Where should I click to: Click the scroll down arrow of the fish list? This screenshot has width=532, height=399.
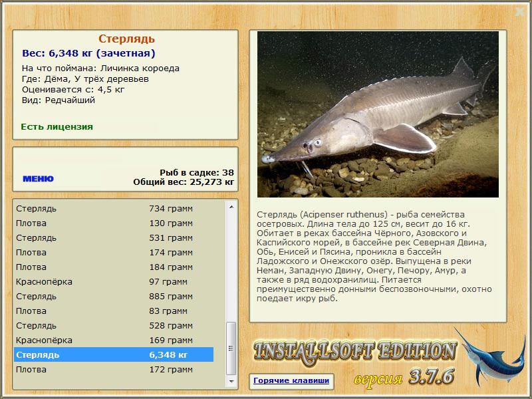pyautogui.click(x=231, y=381)
